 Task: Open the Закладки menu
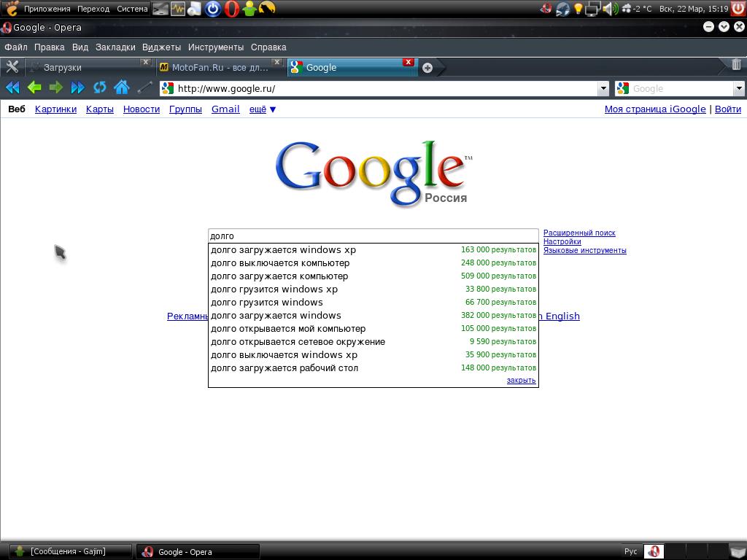click(115, 47)
